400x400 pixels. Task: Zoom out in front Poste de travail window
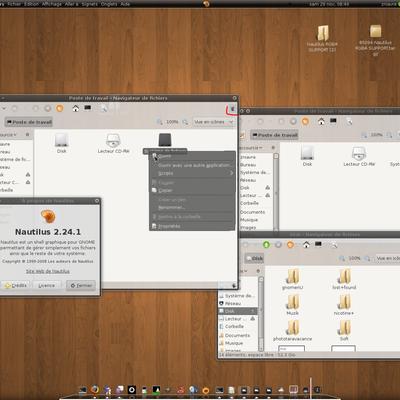coord(160,122)
